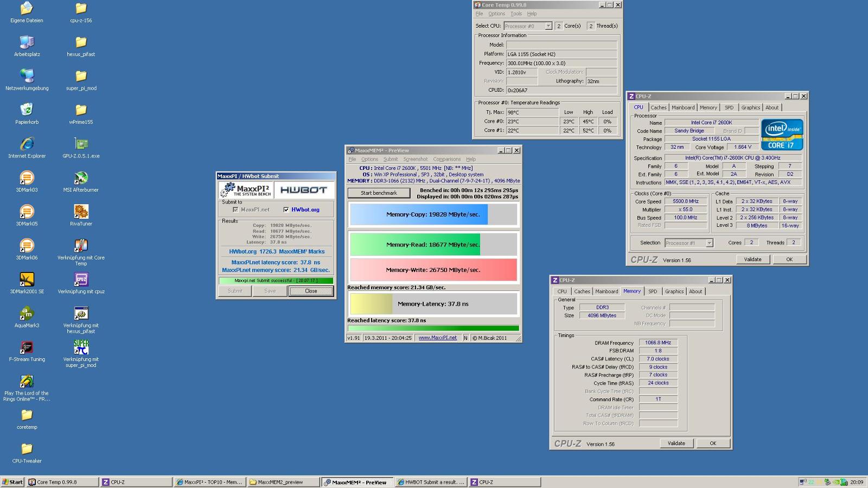
Task: Follow the www.MaxxPI.net link
Action: click(x=437, y=338)
